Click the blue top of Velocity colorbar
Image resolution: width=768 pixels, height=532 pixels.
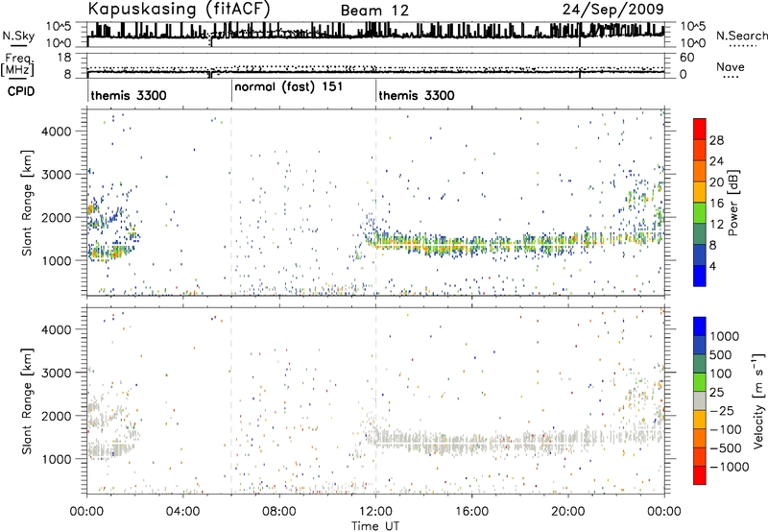click(x=700, y=326)
